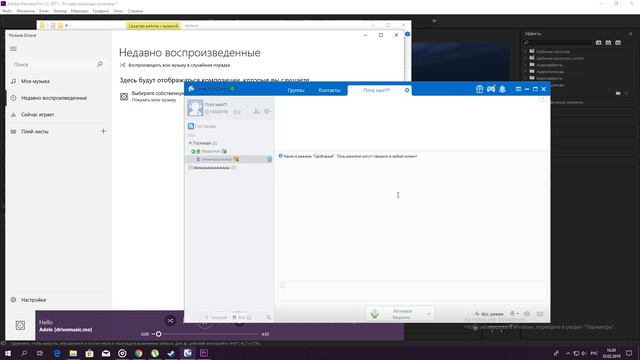Open the music tools tab in Explorer window
The image size is (640, 360).
point(153,26)
